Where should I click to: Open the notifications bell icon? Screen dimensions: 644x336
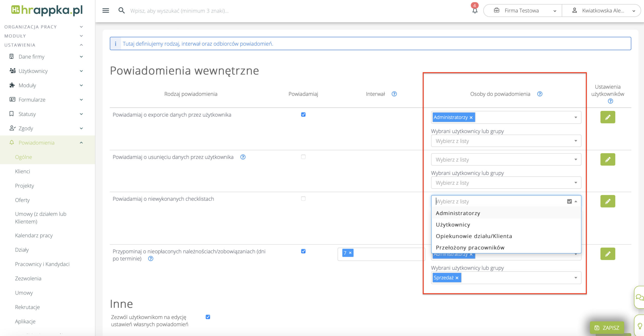(475, 11)
